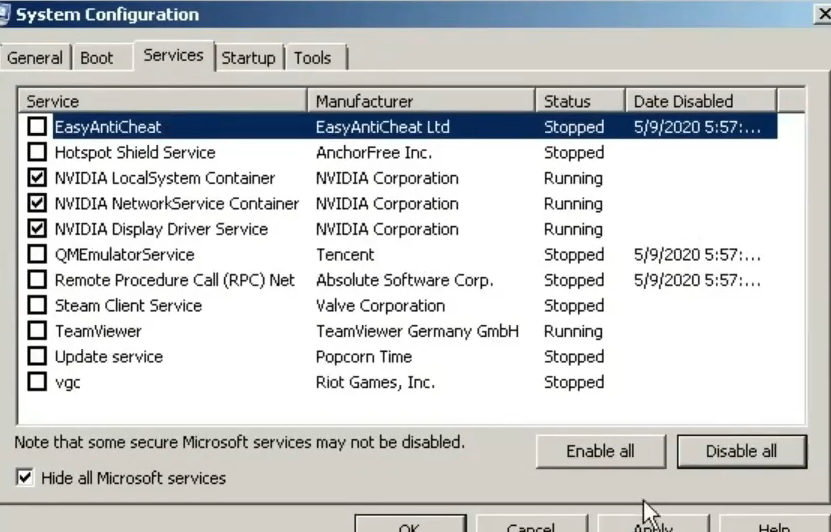Select the AnchorFree Inc. manufacturer cell

tap(374, 153)
